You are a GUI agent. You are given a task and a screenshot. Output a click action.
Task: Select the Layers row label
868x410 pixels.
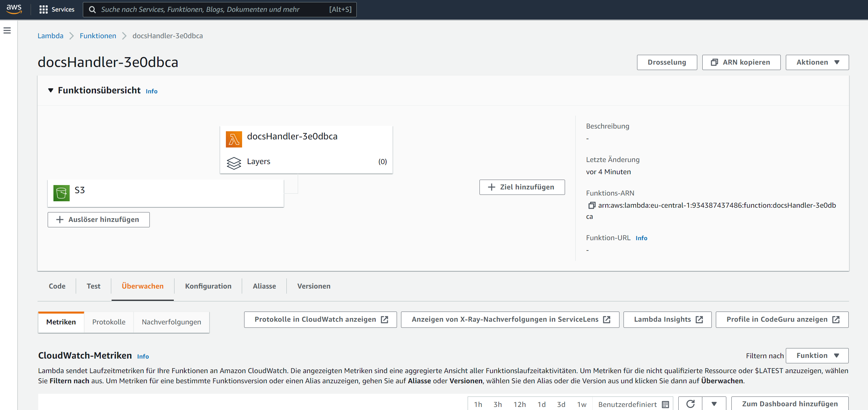point(259,161)
